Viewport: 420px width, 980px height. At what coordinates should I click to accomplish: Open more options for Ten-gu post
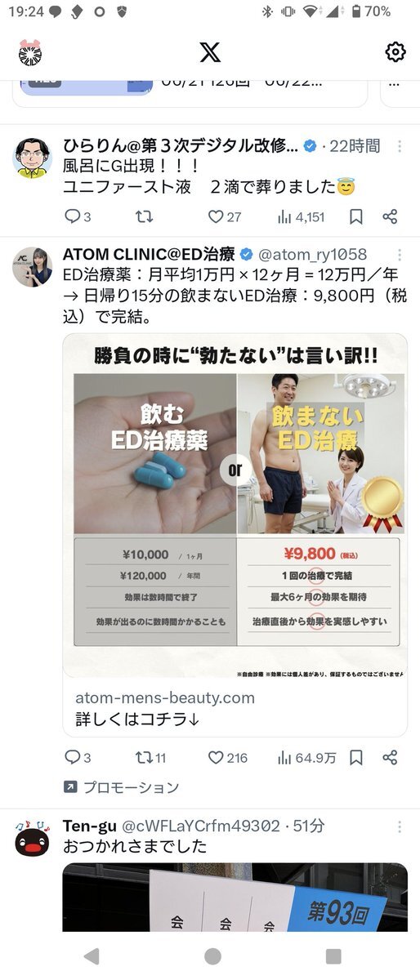(399, 826)
